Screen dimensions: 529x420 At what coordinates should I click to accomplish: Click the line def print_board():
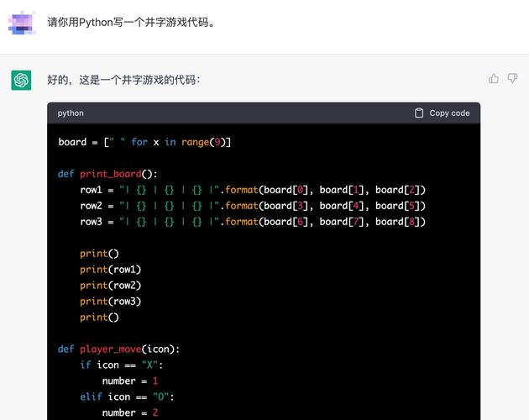point(107,174)
